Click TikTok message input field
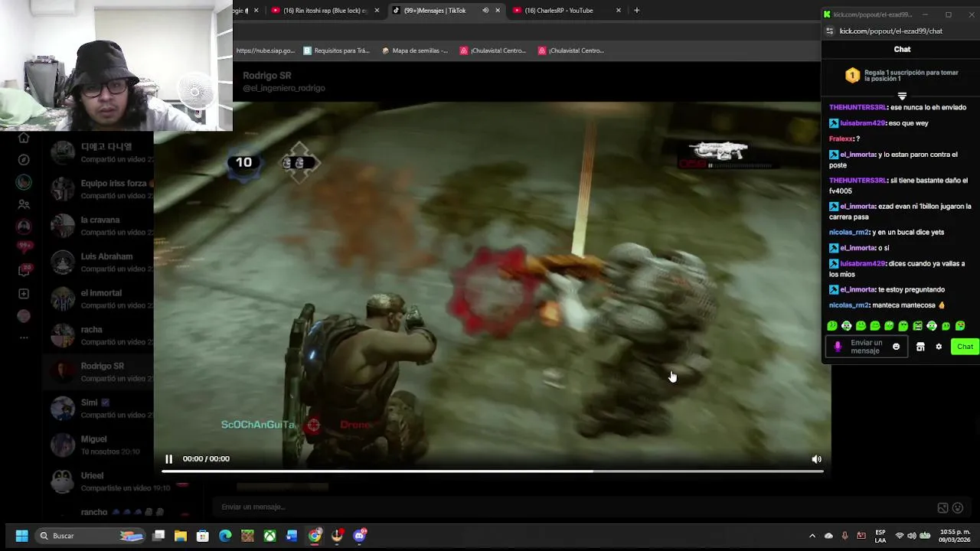This screenshot has width=980, height=551. coord(574,507)
